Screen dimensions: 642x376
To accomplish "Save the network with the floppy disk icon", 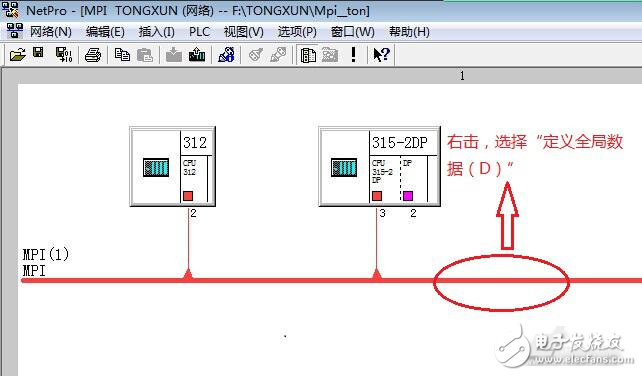I will click(x=38, y=52).
